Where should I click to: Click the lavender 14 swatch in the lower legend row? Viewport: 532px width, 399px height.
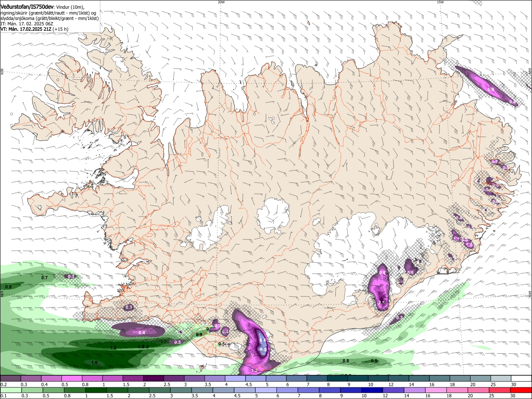415,390
